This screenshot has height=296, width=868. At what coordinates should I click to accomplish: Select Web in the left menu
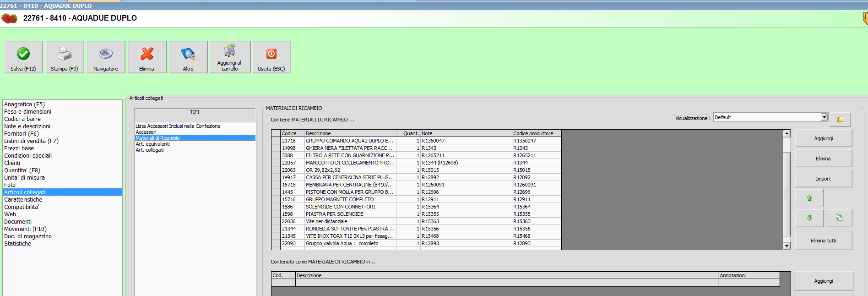[x=62, y=214]
